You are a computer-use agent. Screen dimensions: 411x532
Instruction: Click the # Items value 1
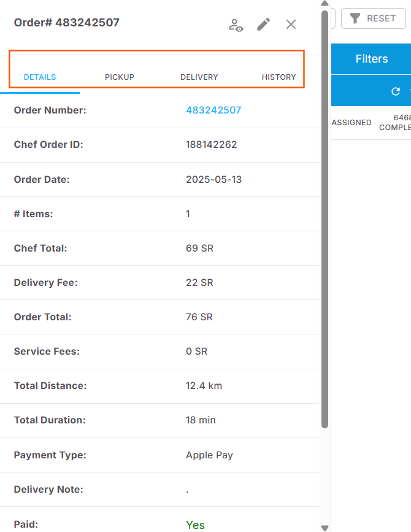(188, 214)
